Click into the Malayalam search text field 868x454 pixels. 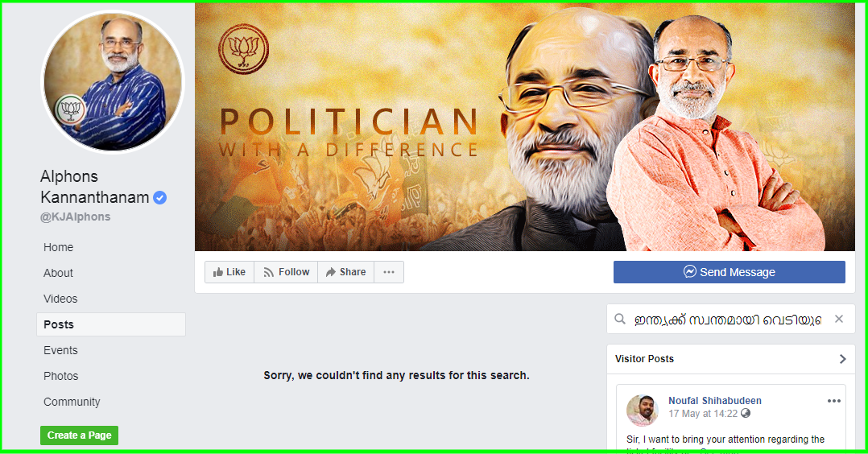[x=727, y=320]
